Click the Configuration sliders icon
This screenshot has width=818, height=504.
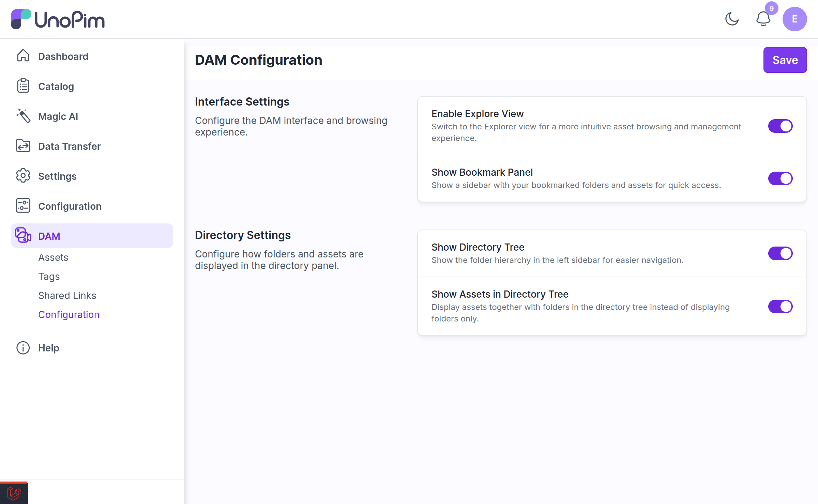coord(23,206)
